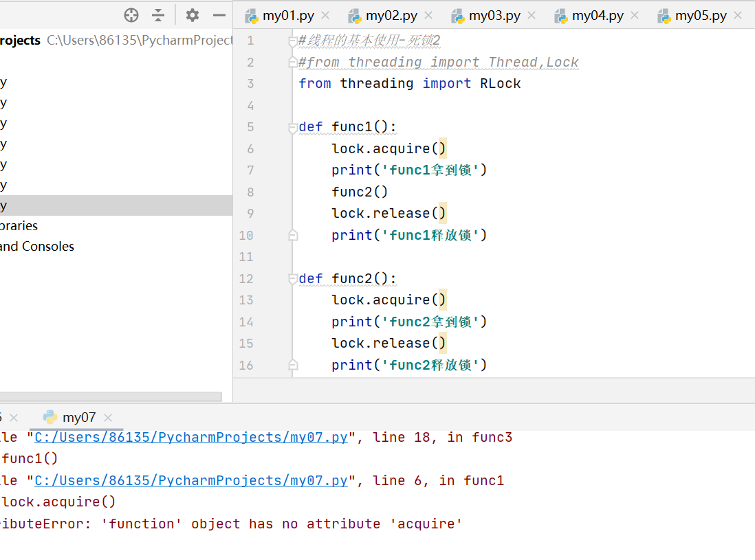Click the commented import on line 2
This screenshot has height=560, width=755.
[438, 62]
